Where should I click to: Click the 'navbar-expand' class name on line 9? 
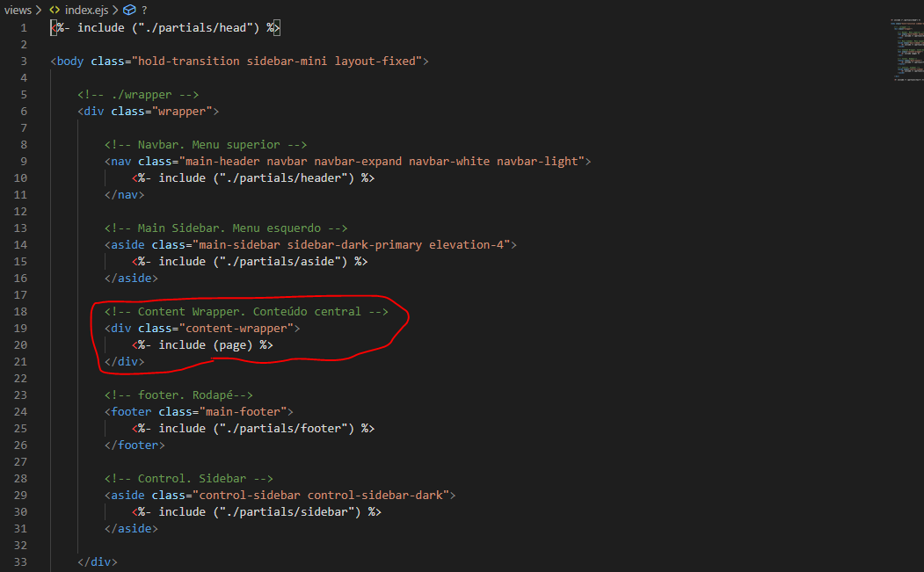click(358, 162)
